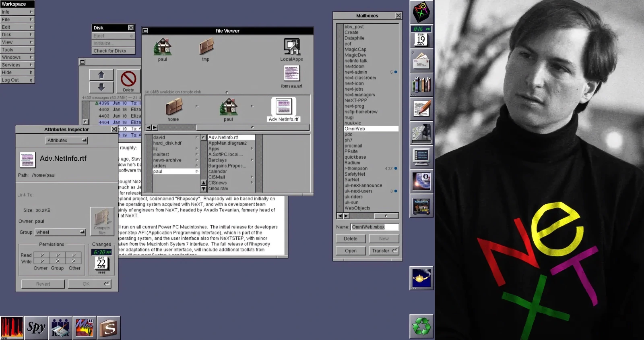Open the bookshelf Librarian dock icon
This screenshot has width=644, height=340.
[421, 85]
